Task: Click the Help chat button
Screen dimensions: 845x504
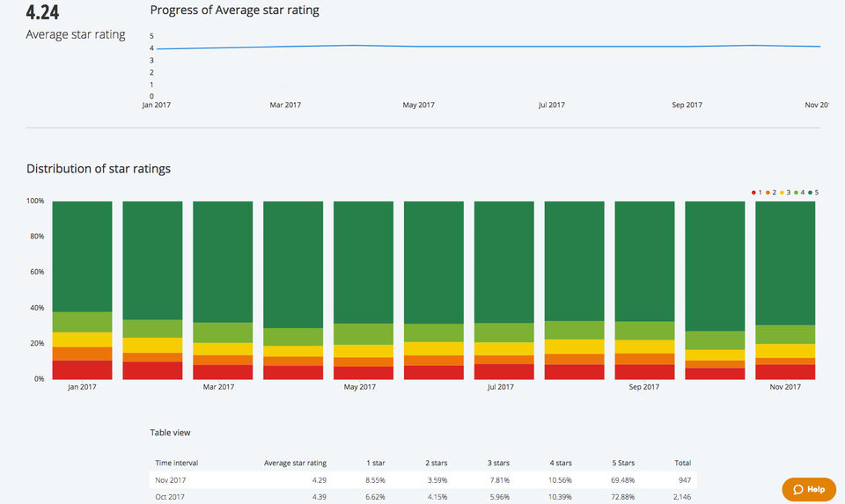Action: tap(809, 489)
